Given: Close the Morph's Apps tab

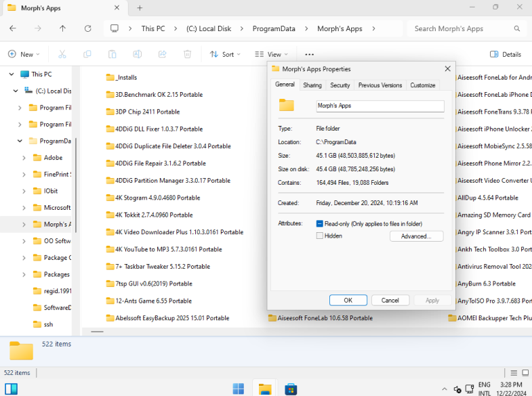Looking at the screenshot, I should (117, 7).
